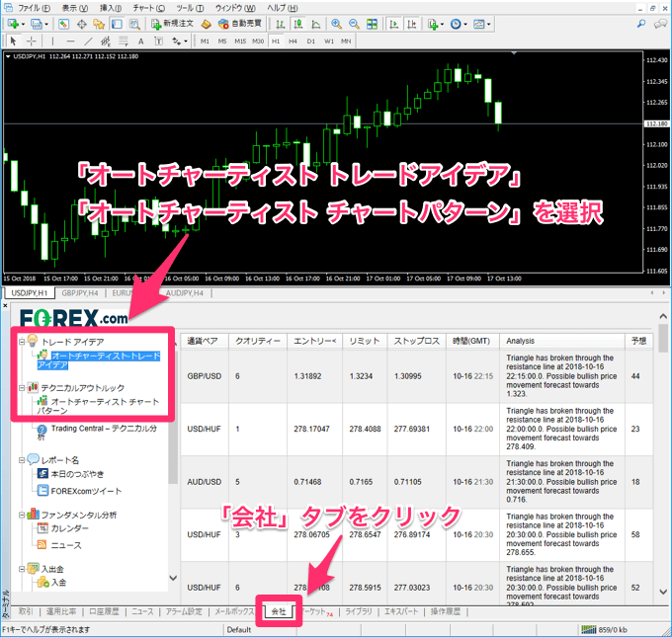Switch to line chart icon
The image size is (672, 637).
tap(316, 24)
